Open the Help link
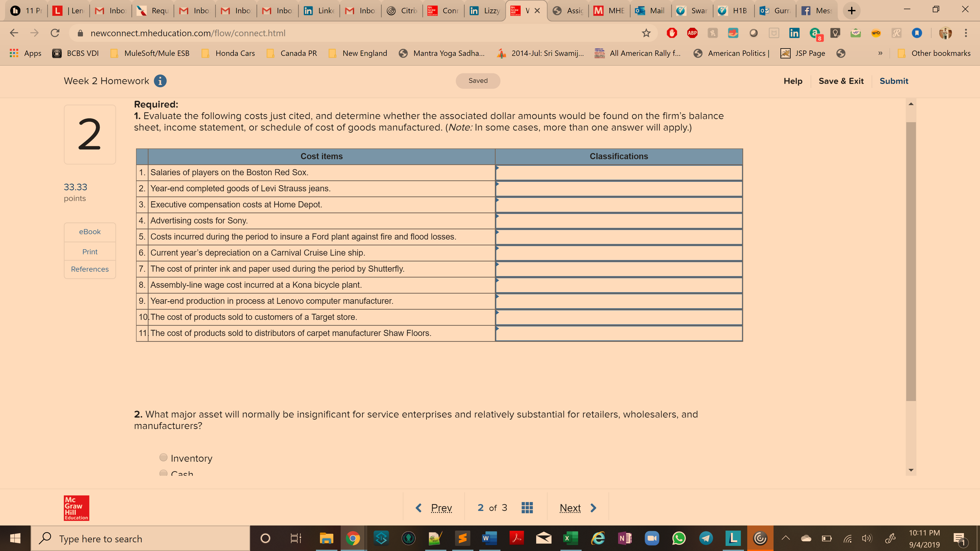Screen dimensions: 980x551 pos(793,81)
